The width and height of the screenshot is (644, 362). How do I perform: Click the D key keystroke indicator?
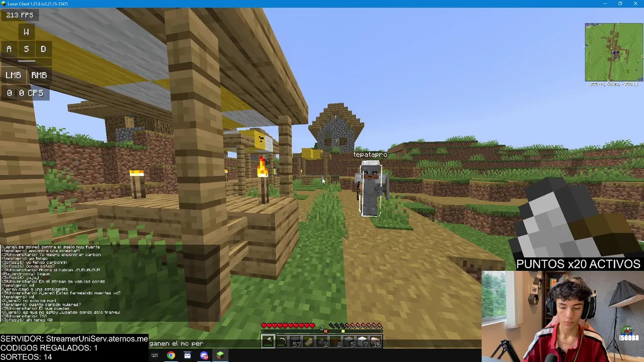pyautogui.click(x=43, y=49)
